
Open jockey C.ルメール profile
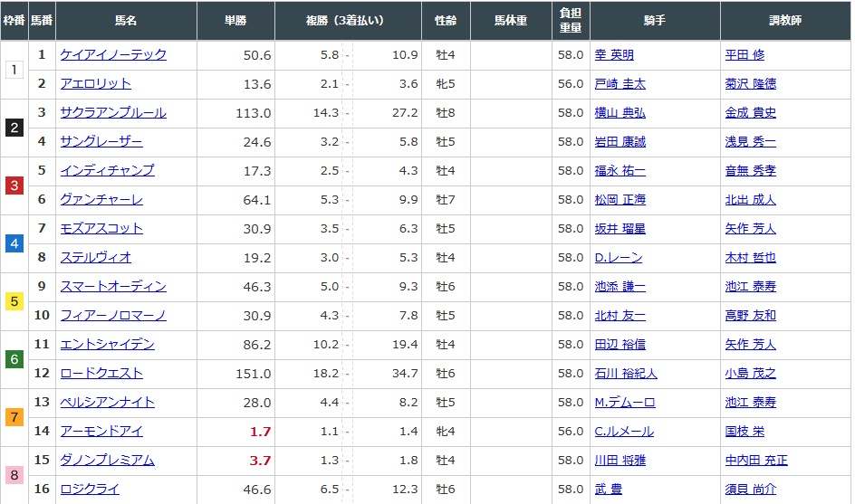tap(624, 432)
